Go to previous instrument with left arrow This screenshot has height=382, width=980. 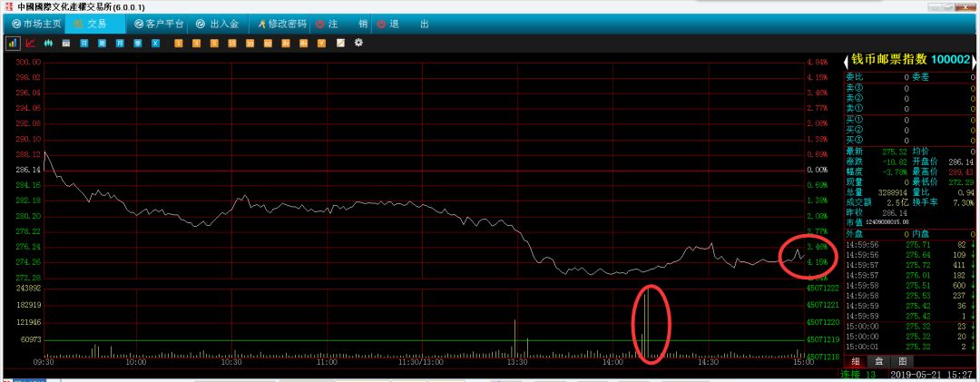point(847,61)
